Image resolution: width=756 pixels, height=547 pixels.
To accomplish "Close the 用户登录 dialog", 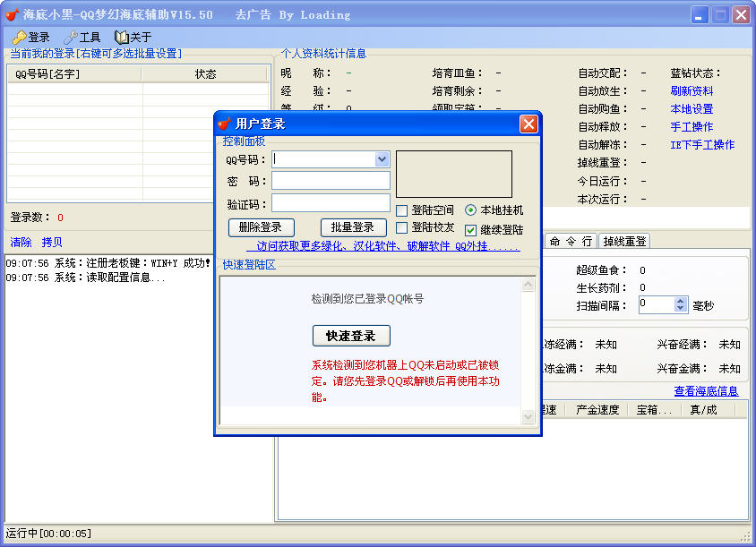I will (x=528, y=124).
